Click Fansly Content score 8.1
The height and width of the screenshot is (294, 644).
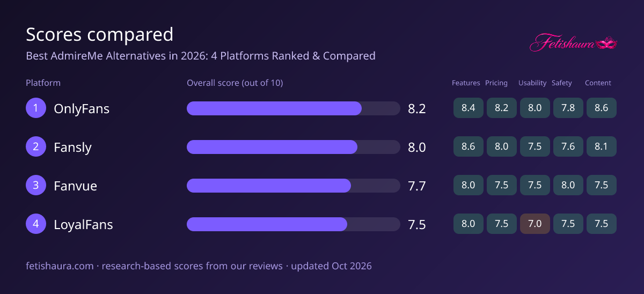tap(602, 146)
